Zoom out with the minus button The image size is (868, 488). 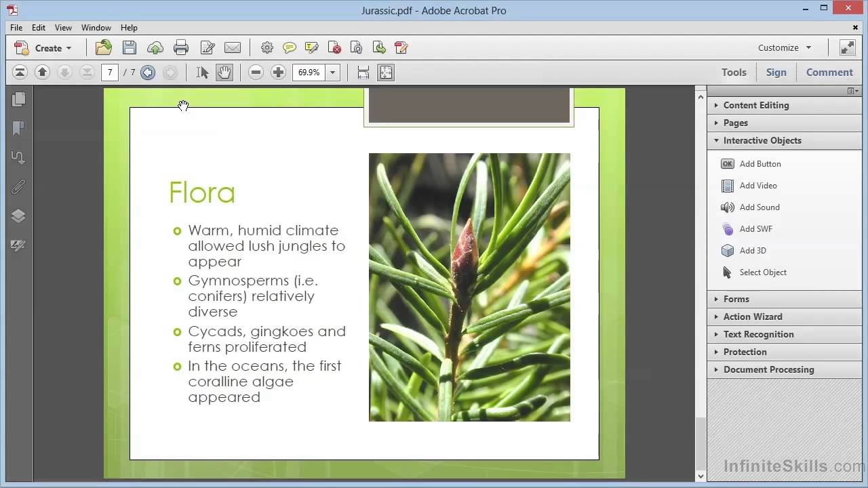(256, 72)
